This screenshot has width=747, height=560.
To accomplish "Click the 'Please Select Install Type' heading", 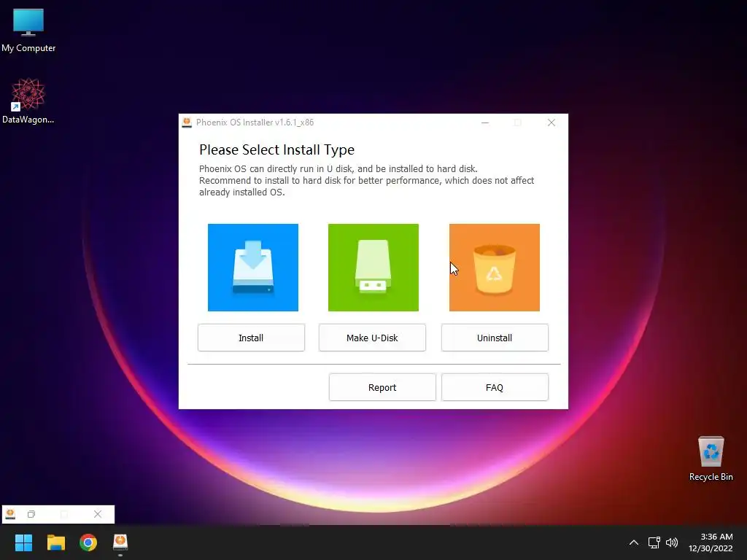I will (276, 149).
